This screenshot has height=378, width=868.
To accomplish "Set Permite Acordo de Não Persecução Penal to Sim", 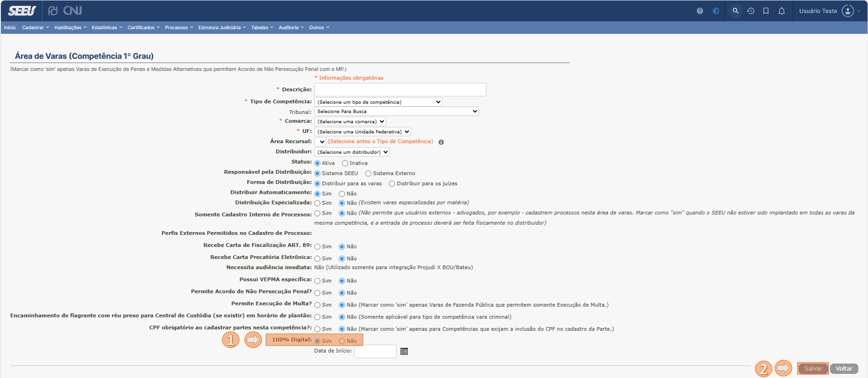I will point(317,293).
